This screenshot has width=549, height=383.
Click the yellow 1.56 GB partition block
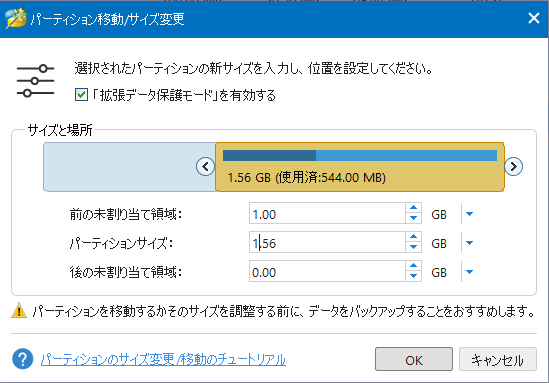click(360, 167)
